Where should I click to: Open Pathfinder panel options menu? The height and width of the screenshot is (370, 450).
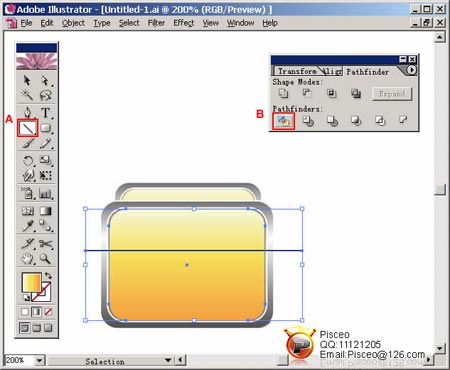(x=412, y=70)
